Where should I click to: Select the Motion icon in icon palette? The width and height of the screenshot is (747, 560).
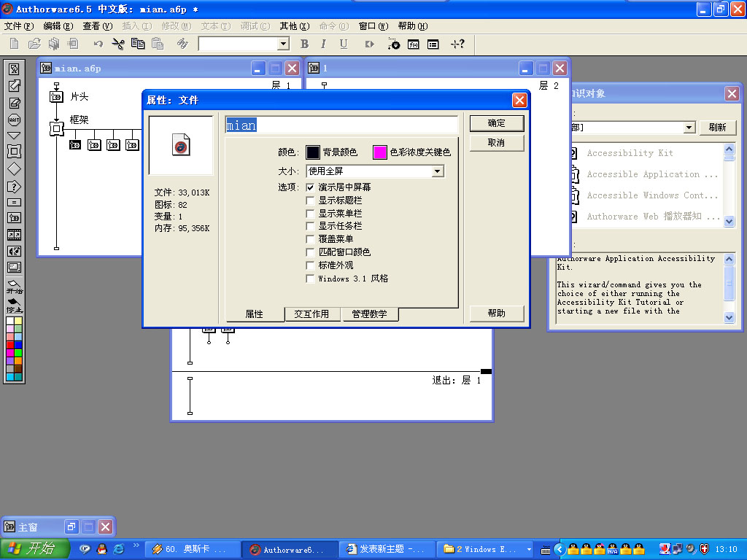[15, 86]
